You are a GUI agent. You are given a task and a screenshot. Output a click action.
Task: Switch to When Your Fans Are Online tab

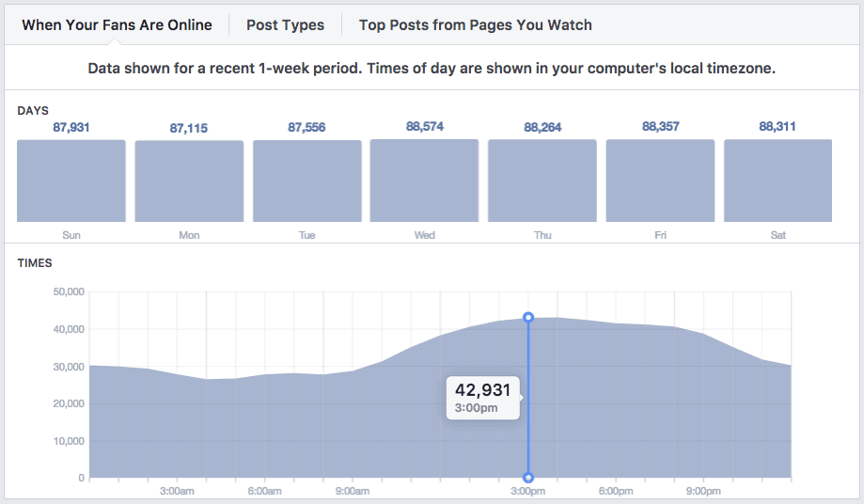point(117,25)
